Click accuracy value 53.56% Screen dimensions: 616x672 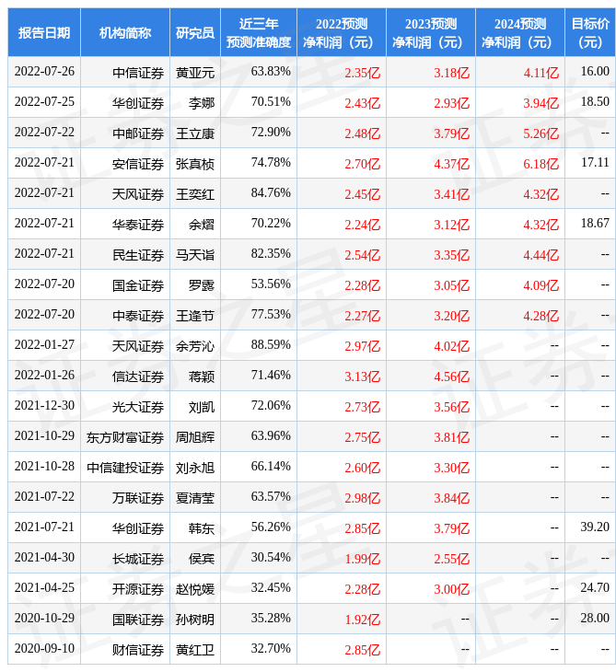click(x=271, y=284)
